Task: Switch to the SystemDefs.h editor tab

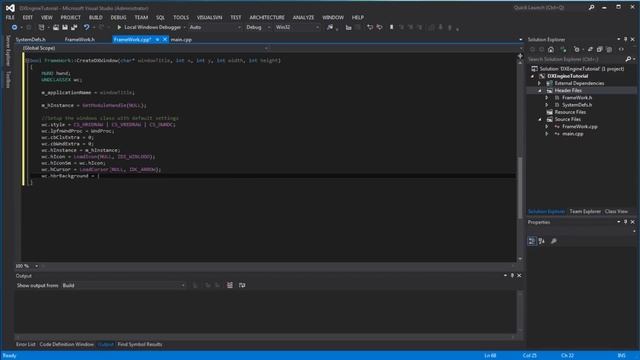Action: point(31,40)
